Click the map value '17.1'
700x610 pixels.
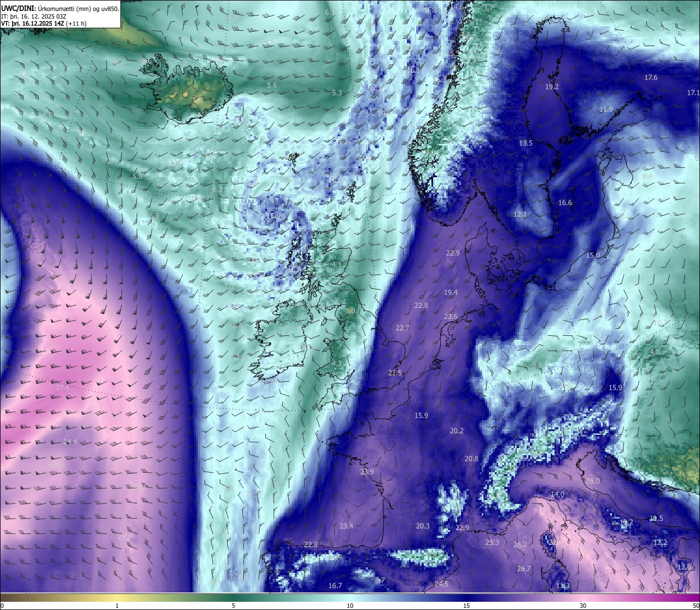693,92
